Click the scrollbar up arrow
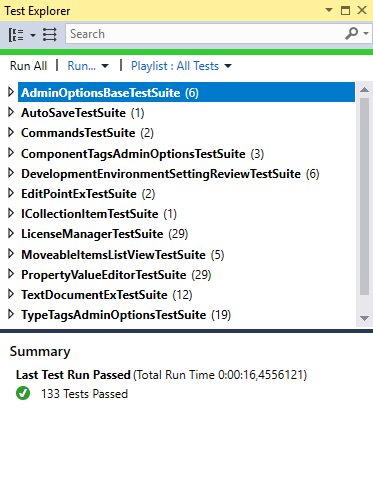This screenshot has width=373, height=480. 364,89
